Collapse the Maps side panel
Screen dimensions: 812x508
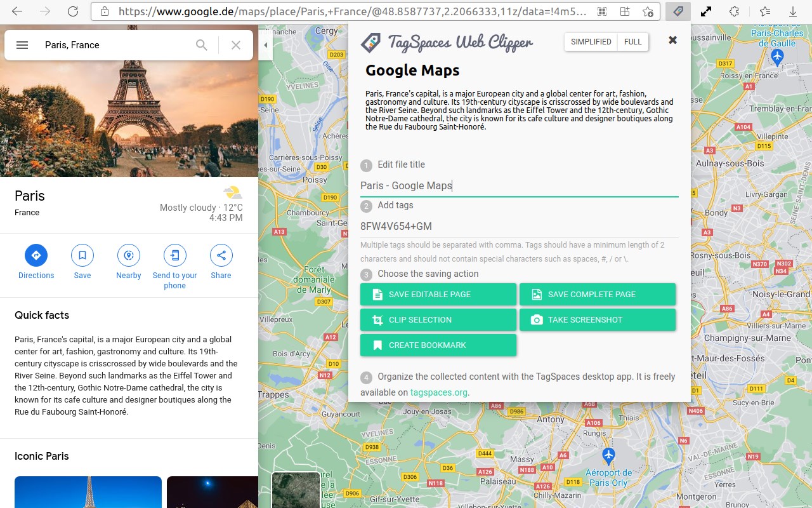tap(266, 45)
